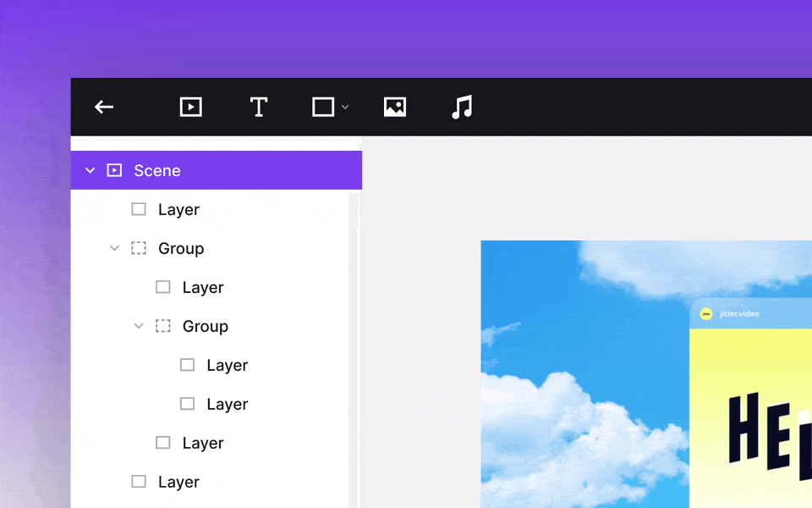Click the dashed icon of the nested Group
Viewport: 812px width, 508px height.
pyautogui.click(x=162, y=326)
